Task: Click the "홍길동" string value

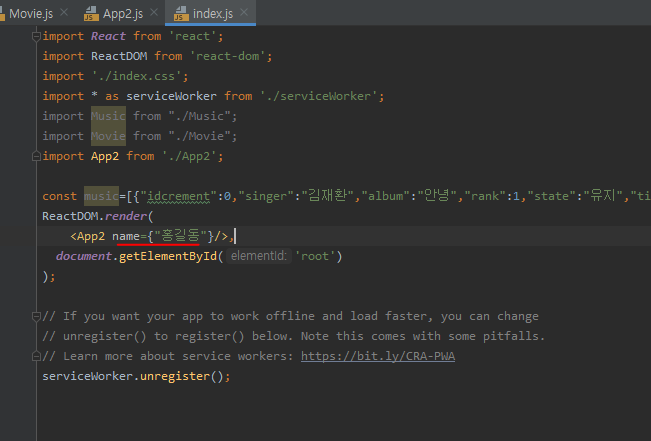Action: tap(180, 235)
